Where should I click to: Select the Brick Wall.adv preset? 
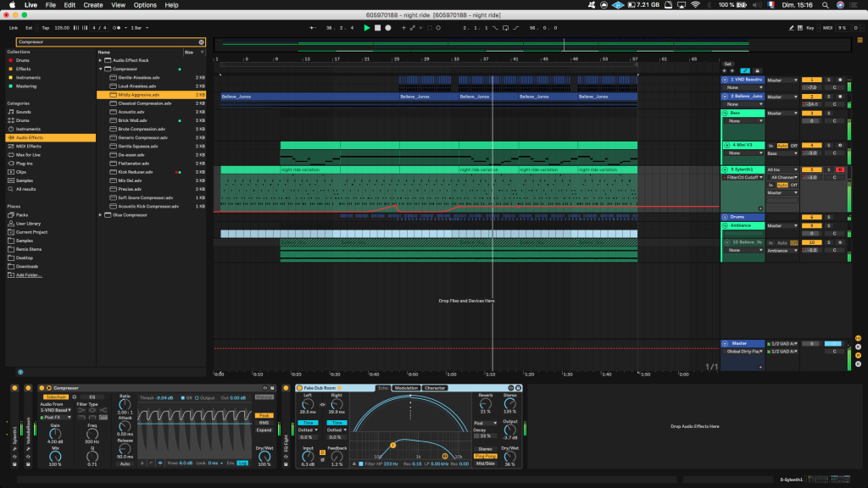tap(151, 120)
